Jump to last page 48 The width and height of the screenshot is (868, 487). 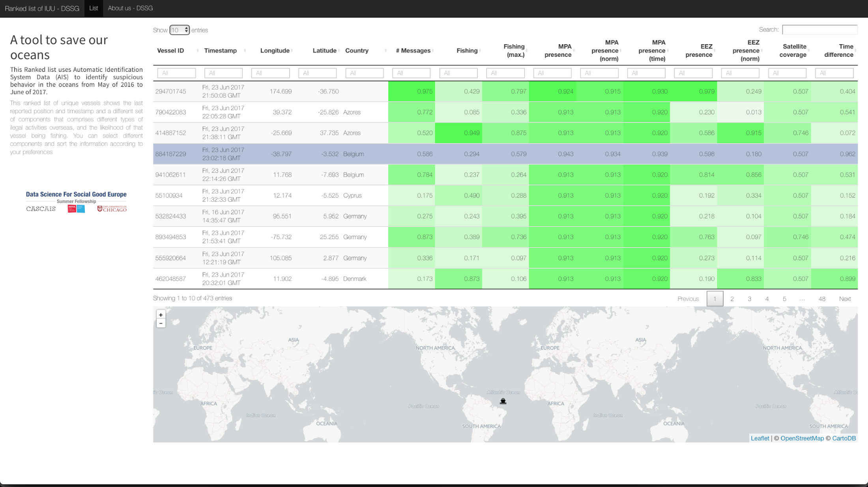822,299
